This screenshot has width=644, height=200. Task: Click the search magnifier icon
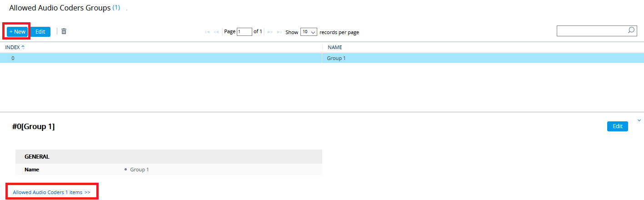pos(631,30)
